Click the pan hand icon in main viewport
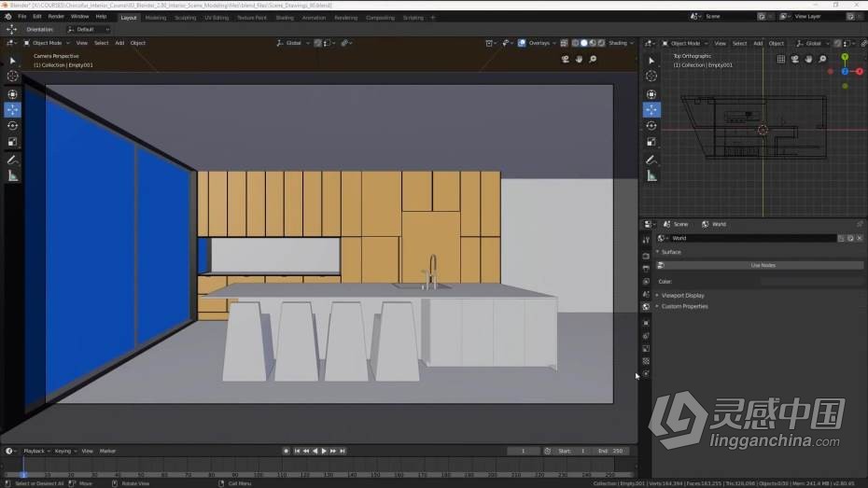Image resolution: width=868 pixels, height=488 pixels. pyautogui.click(x=579, y=59)
